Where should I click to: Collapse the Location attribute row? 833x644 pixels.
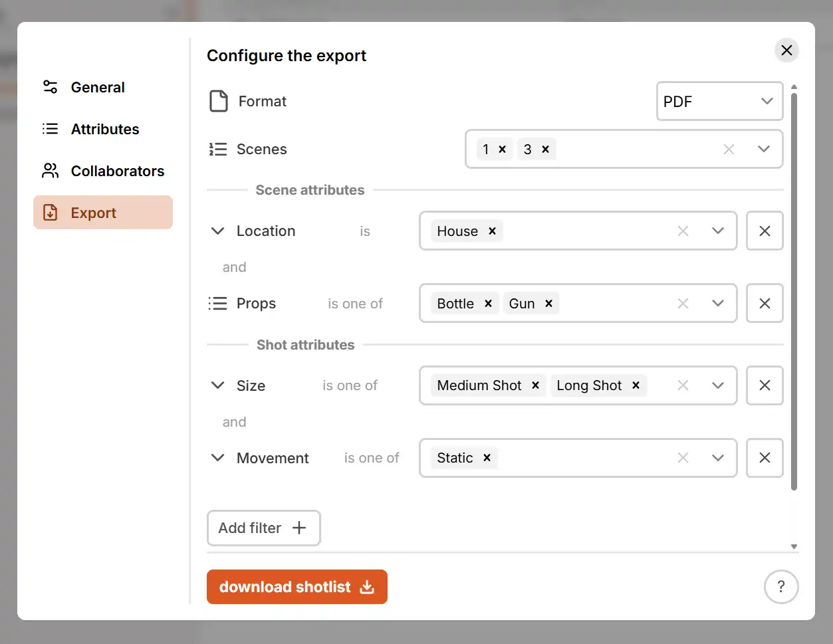pyautogui.click(x=217, y=231)
